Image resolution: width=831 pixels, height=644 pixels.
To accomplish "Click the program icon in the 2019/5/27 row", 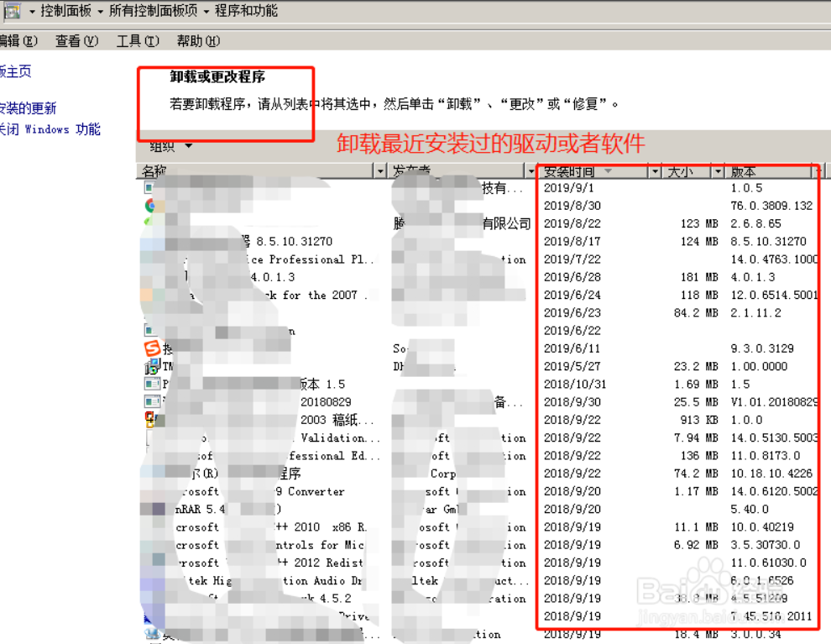I will coord(151,366).
